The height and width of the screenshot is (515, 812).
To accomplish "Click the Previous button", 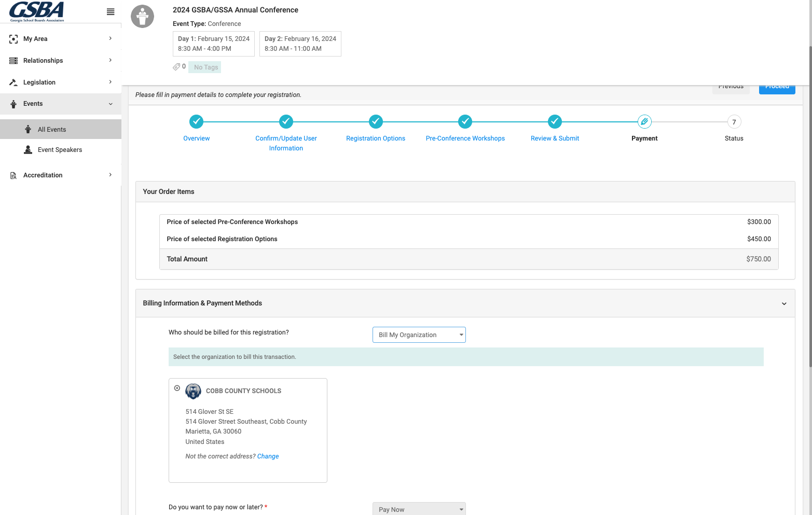I will point(731,89).
